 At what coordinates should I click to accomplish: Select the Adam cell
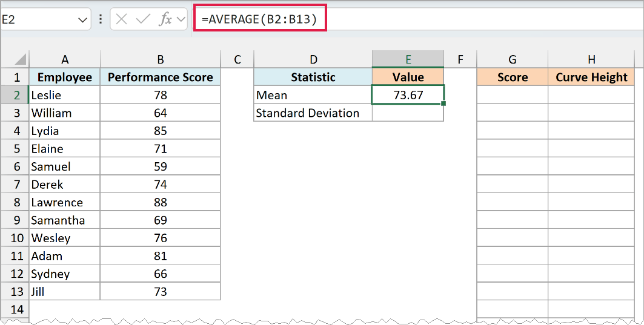(x=64, y=255)
